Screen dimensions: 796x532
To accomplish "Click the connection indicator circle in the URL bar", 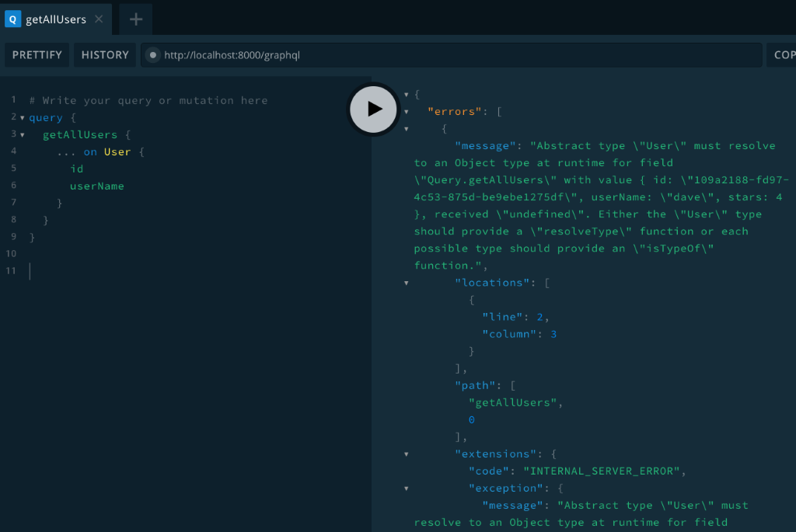I will [x=152, y=54].
